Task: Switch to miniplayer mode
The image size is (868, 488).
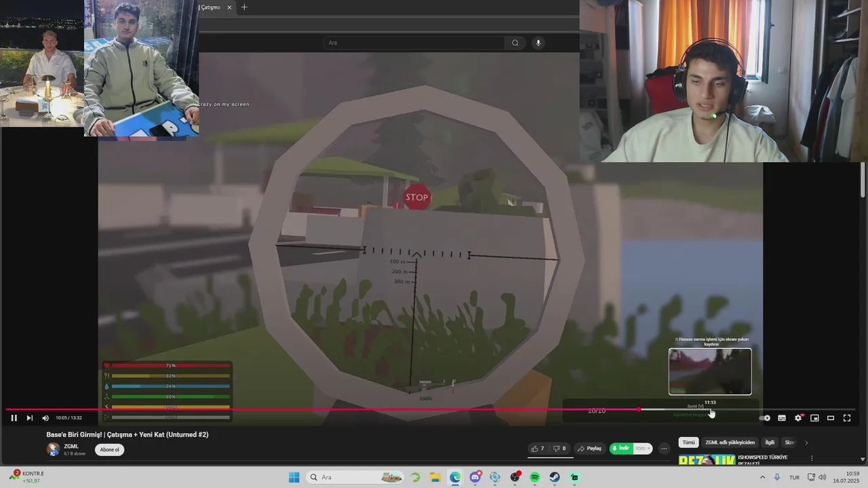Action: click(x=814, y=418)
